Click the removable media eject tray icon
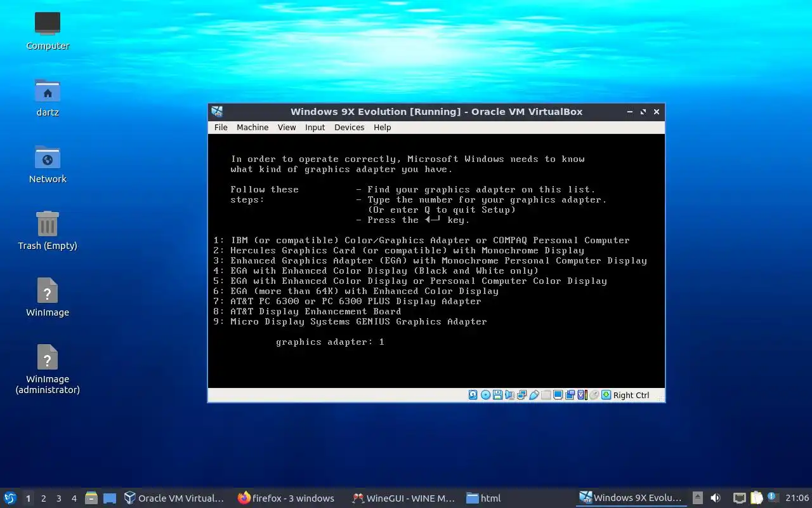The width and height of the screenshot is (812, 508). [697, 498]
